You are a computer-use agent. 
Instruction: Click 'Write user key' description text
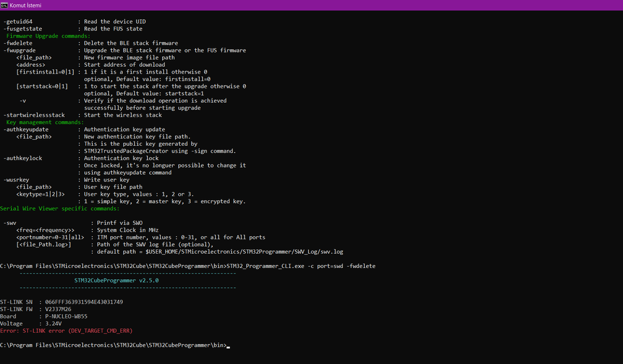tap(107, 180)
